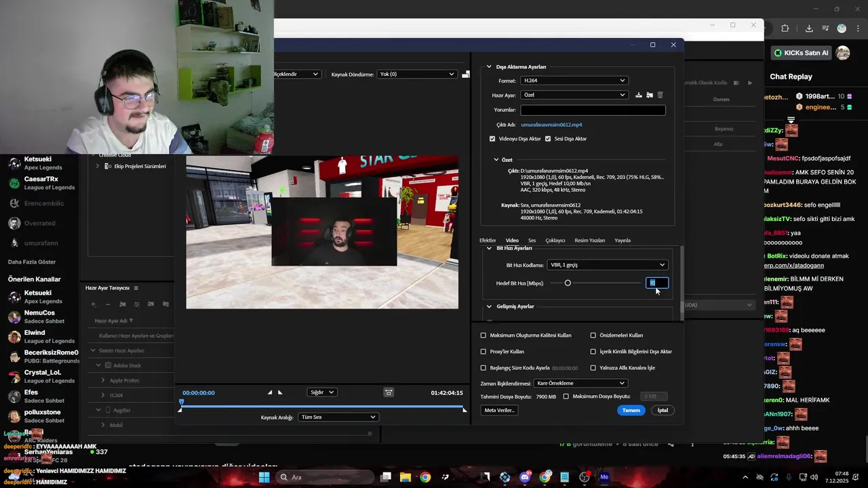The image size is (868, 488).
Task: Click the set out point marker icon
Action: tap(280, 392)
